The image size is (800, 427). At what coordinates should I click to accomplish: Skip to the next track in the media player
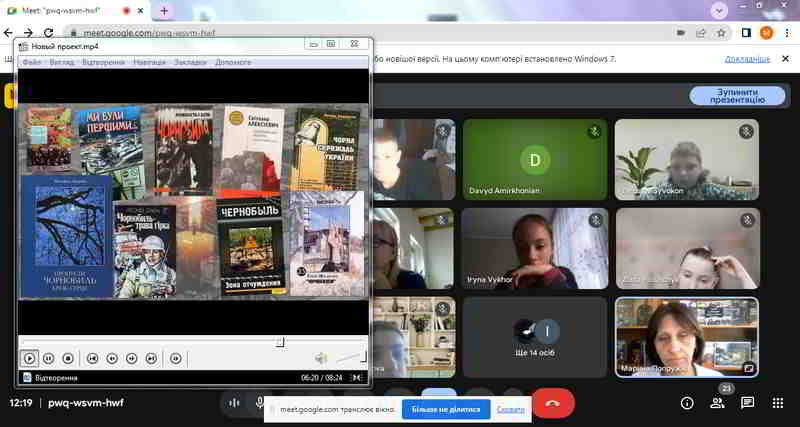coord(151,359)
